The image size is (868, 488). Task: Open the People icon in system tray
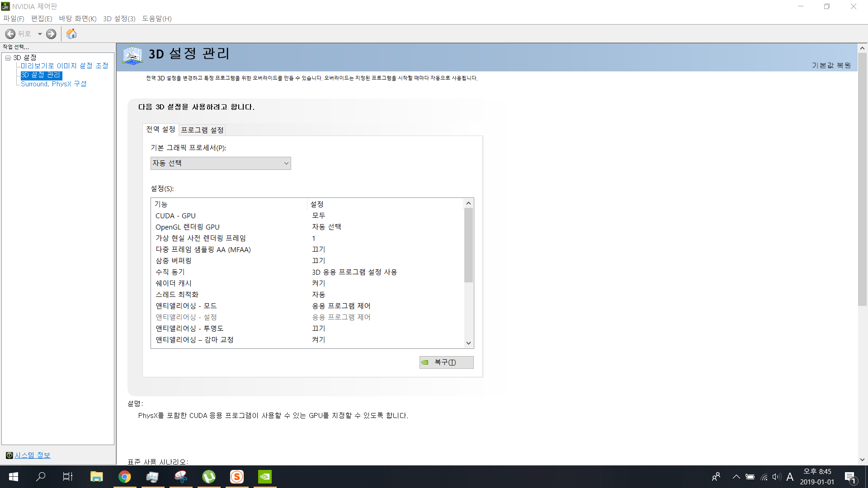716,477
